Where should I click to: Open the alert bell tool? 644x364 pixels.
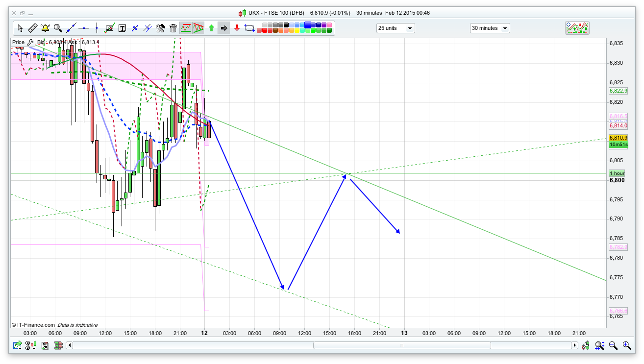click(x=46, y=28)
